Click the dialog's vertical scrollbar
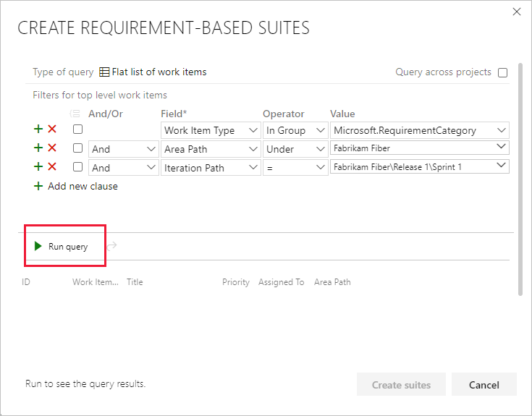Viewport: 532px width, 416px height. tap(520, 179)
